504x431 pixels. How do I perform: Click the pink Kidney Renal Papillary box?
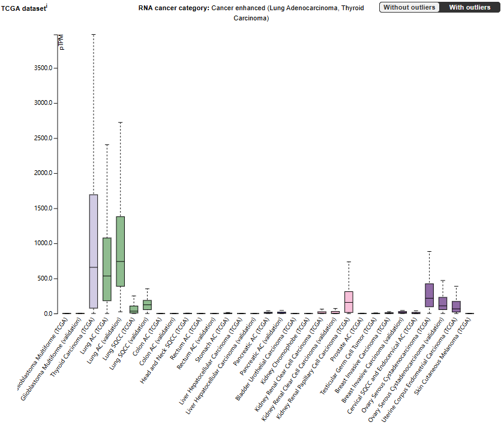pyautogui.click(x=349, y=302)
